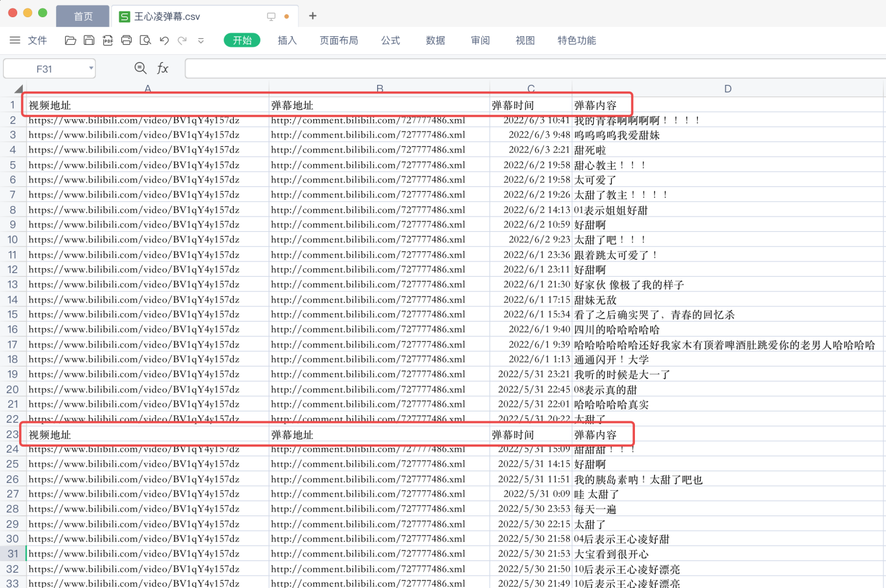Click cell with 01表示姐姐好甜

(728, 210)
